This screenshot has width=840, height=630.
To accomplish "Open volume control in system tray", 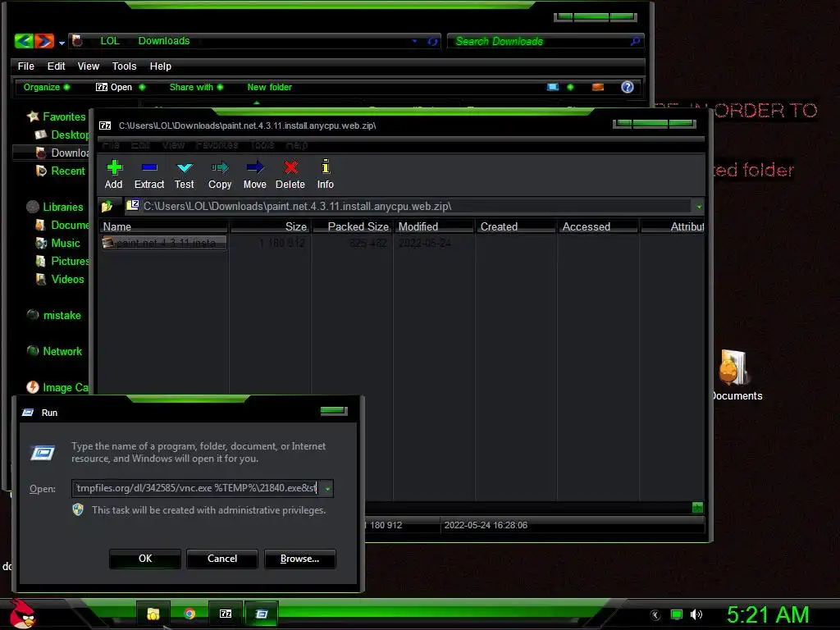I will pos(696,614).
